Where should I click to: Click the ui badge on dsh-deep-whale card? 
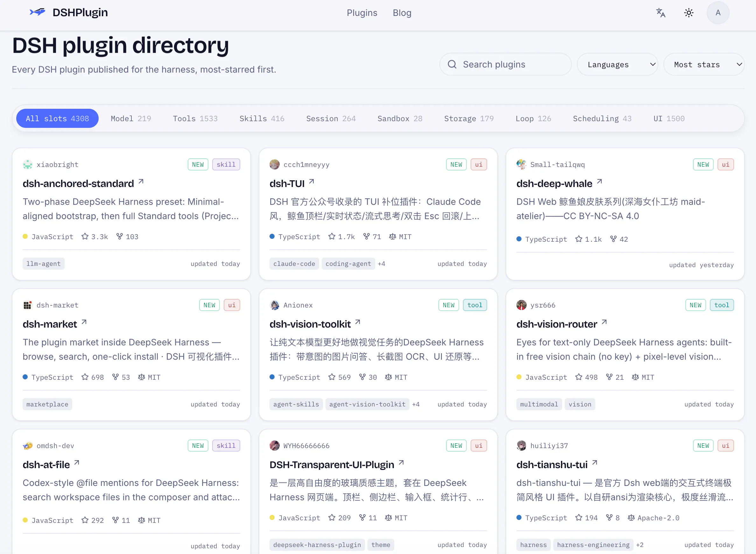click(725, 165)
